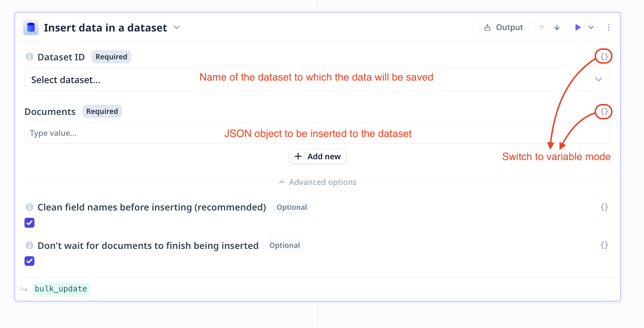
Task: Uncheck Don't wait for documents checkbox
Action: (x=30, y=261)
